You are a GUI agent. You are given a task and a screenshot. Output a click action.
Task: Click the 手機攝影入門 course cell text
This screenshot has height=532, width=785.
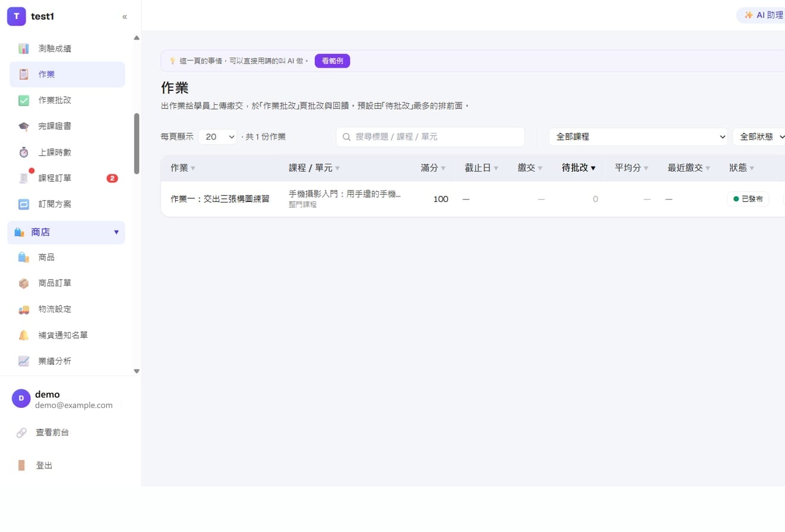(x=345, y=194)
